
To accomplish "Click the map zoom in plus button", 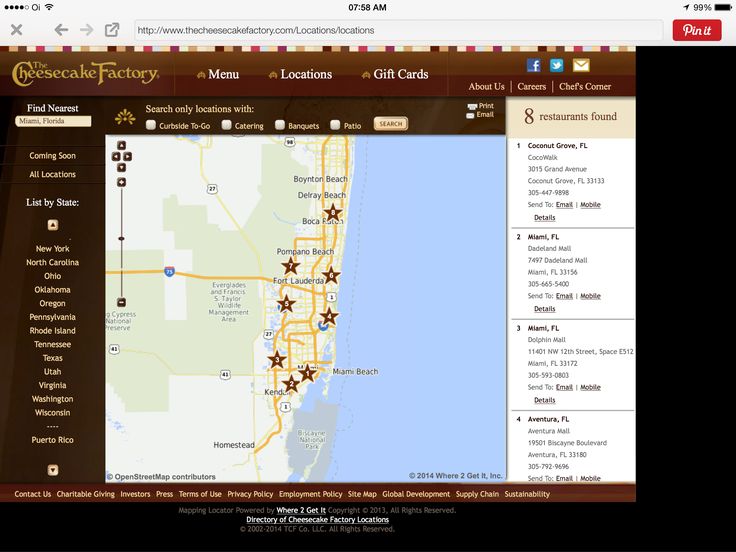I will pos(121,182).
